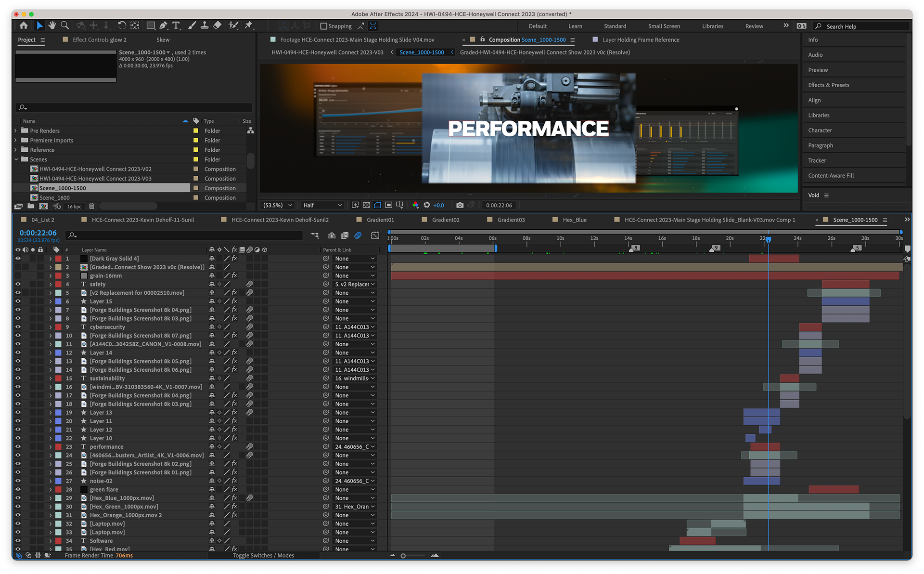
Task: Toggle the Snapping checkbox
Action: pyautogui.click(x=323, y=26)
